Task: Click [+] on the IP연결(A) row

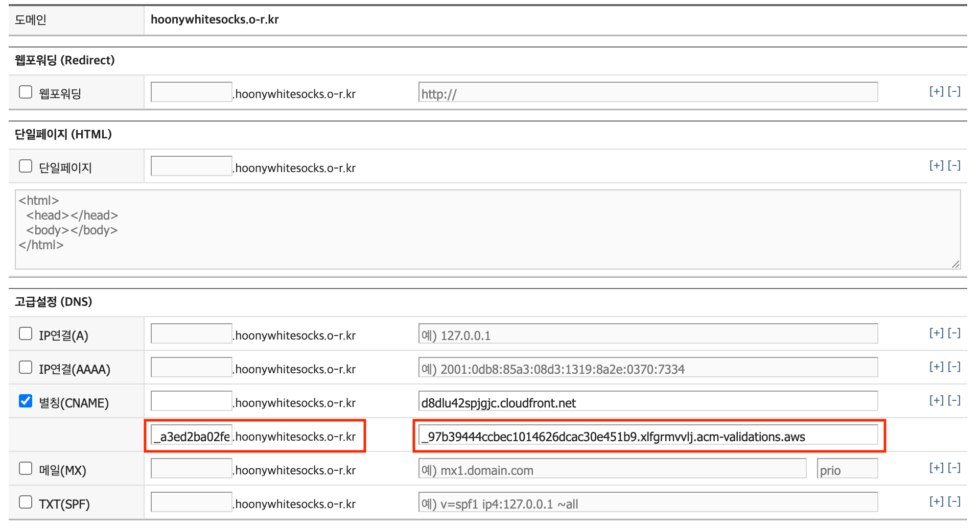Action: coord(936,333)
